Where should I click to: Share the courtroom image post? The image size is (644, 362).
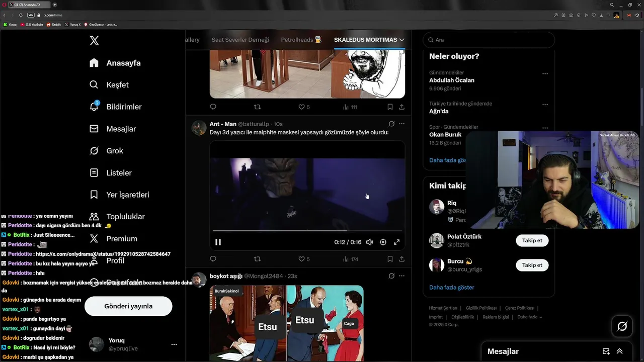coord(401,107)
